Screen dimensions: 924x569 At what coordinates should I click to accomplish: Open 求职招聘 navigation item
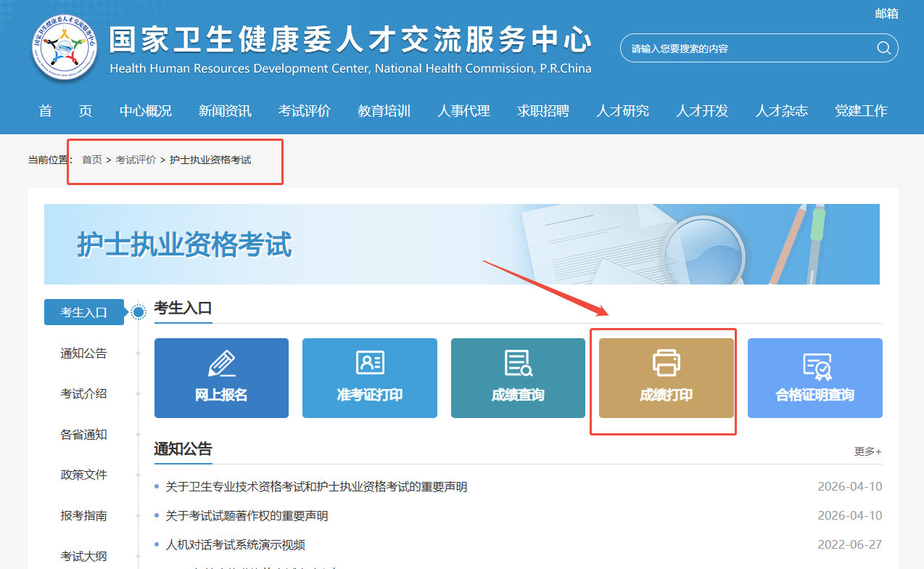click(543, 111)
